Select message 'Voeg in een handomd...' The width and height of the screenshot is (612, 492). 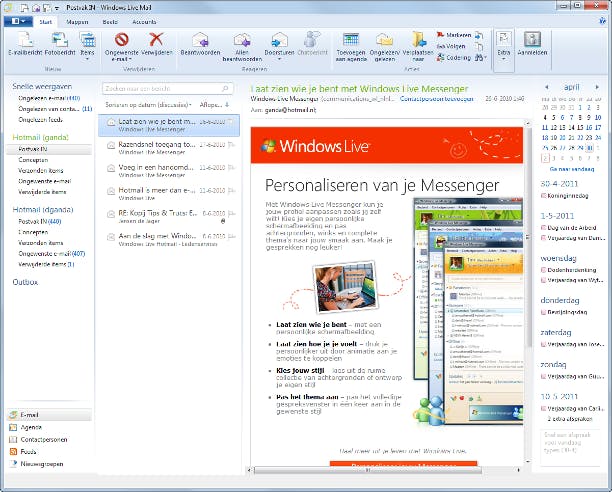(x=169, y=171)
